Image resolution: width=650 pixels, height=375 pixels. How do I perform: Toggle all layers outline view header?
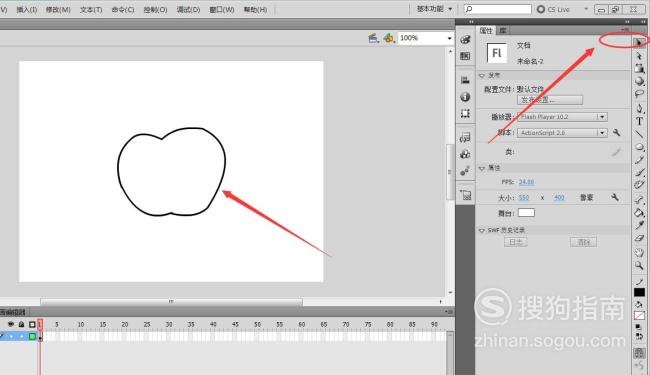32,324
